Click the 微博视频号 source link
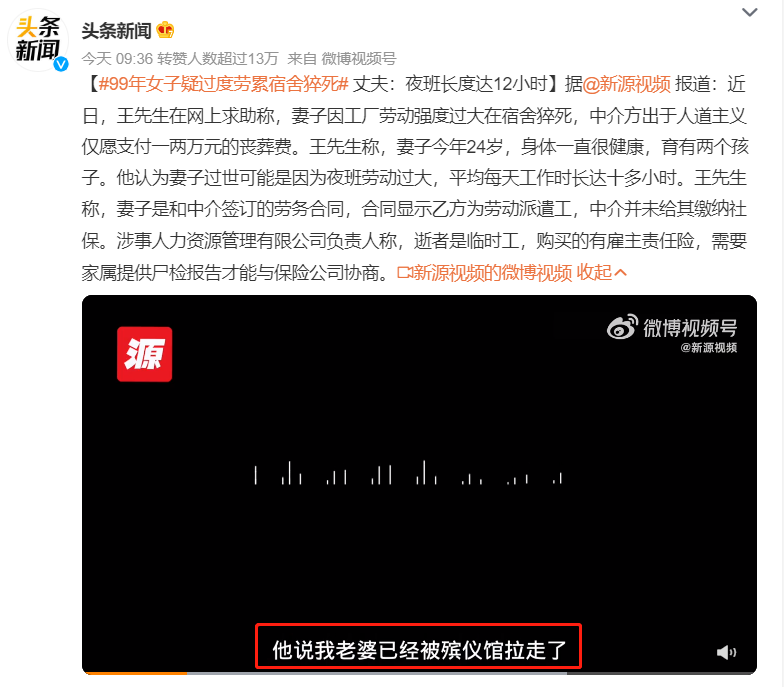The height and width of the screenshot is (687, 784). (x=358, y=59)
